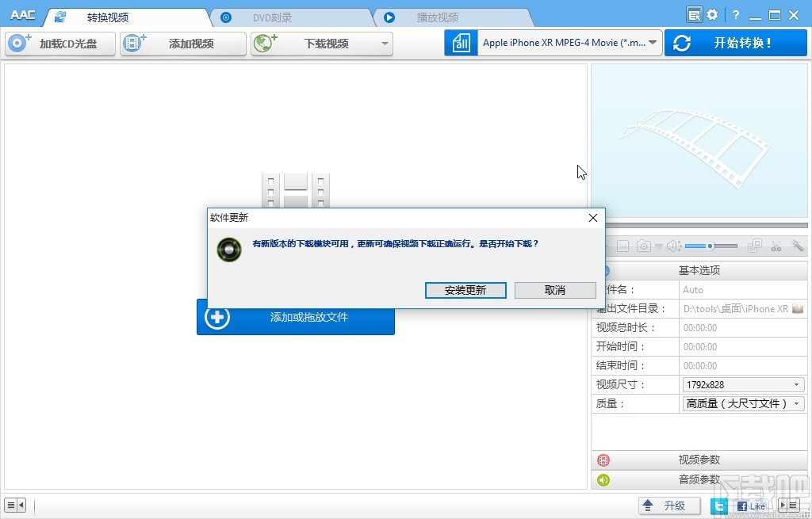Open the settings gear in the title bar

point(712,13)
